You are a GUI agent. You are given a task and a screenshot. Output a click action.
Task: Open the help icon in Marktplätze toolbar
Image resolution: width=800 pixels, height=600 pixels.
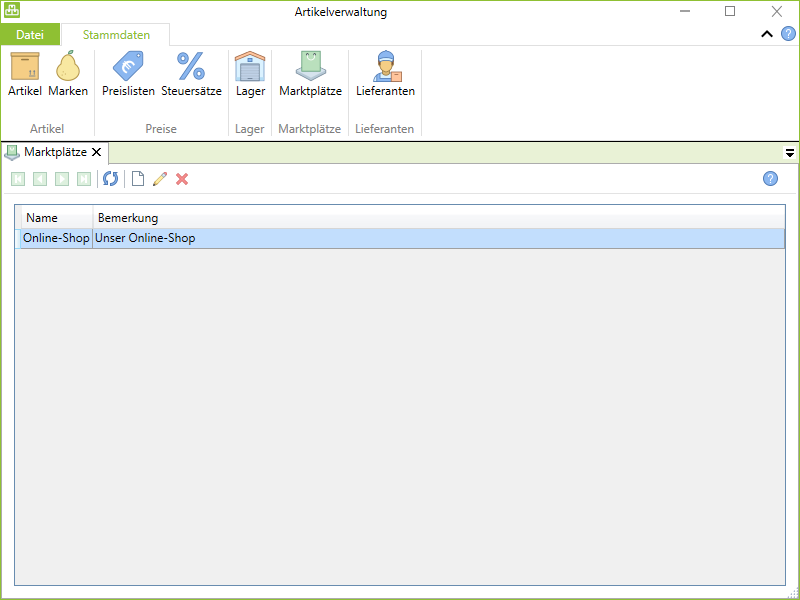pyautogui.click(x=770, y=179)
